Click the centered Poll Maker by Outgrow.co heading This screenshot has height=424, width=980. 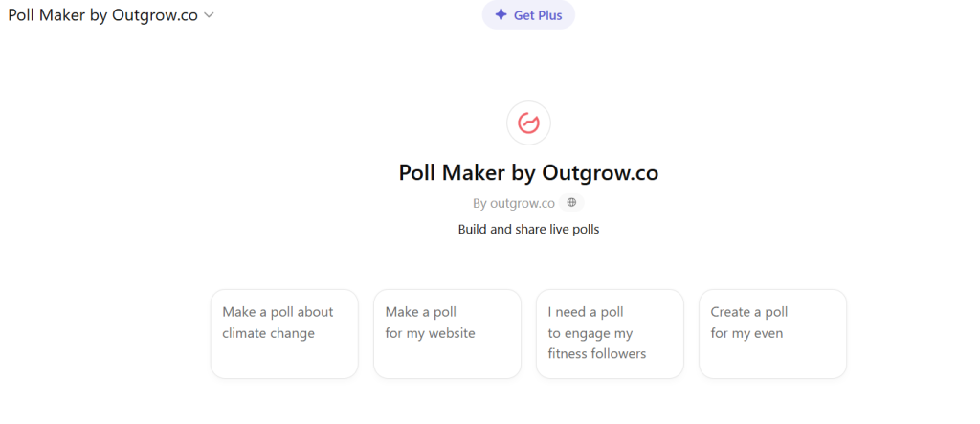528,173
